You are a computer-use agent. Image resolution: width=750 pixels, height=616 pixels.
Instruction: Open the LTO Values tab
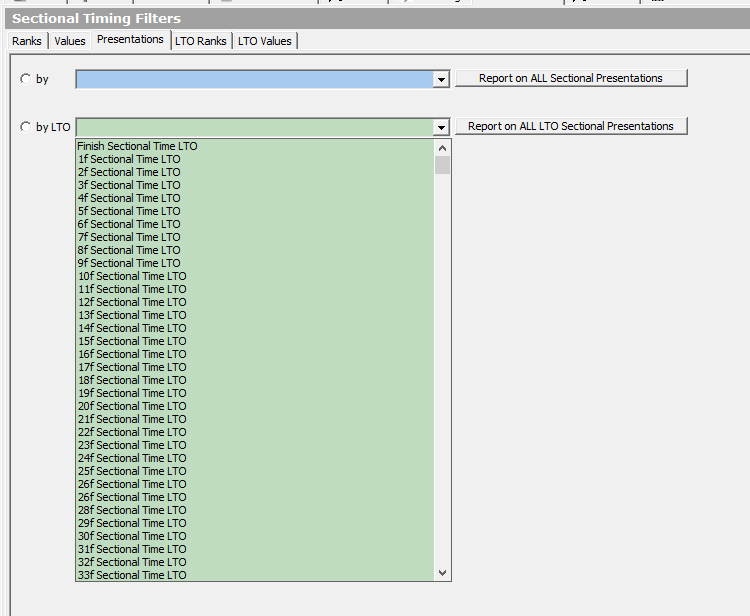coord(265,41)
